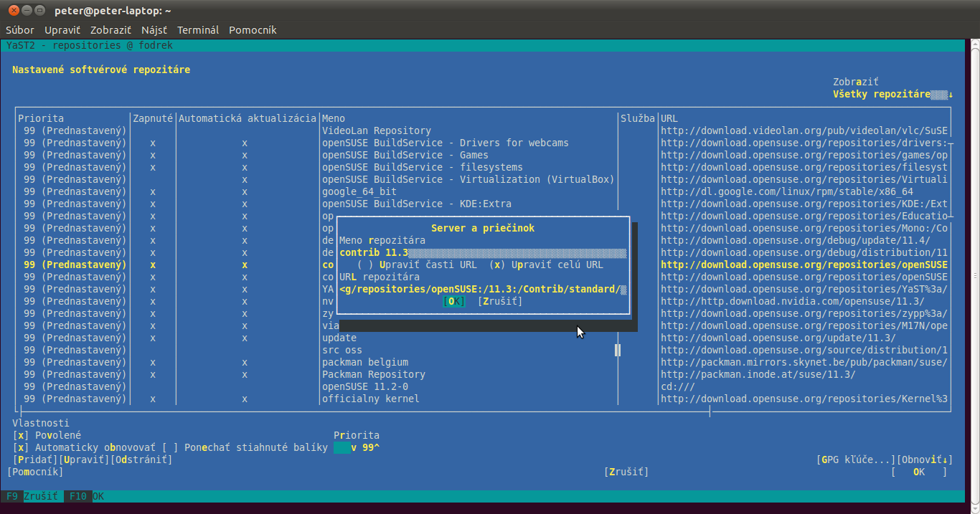This screenshot has width=980, height=514.
Task: Select 'openSUSE BuildService - Drivers for webcams' row
Action: coord(483,143)
